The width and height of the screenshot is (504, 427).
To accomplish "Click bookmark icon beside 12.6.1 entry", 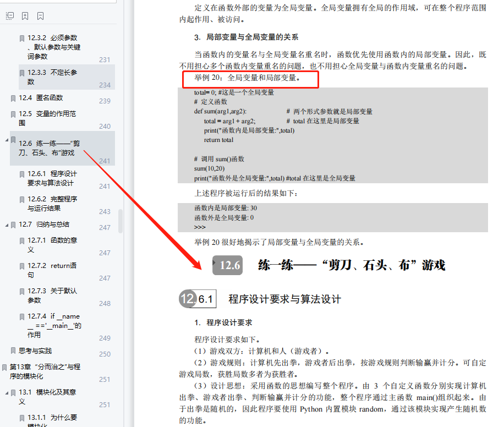I will (22, 174).
